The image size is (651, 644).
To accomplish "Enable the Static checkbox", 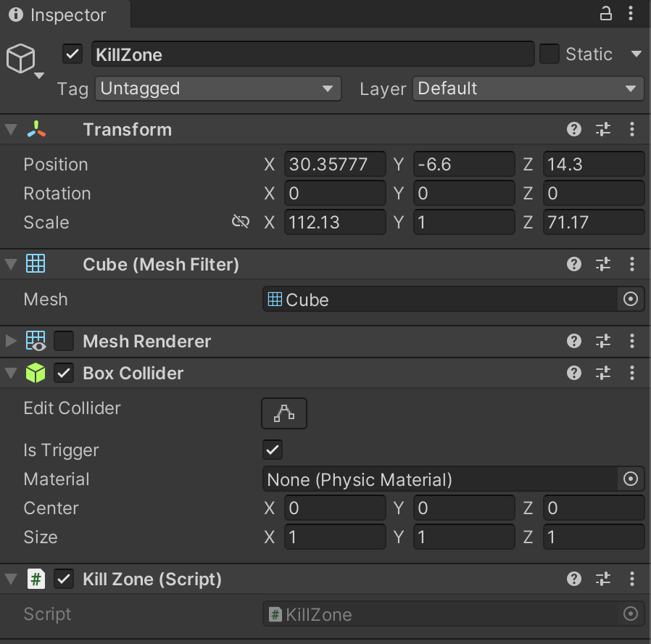I will [x=550, y=54].
